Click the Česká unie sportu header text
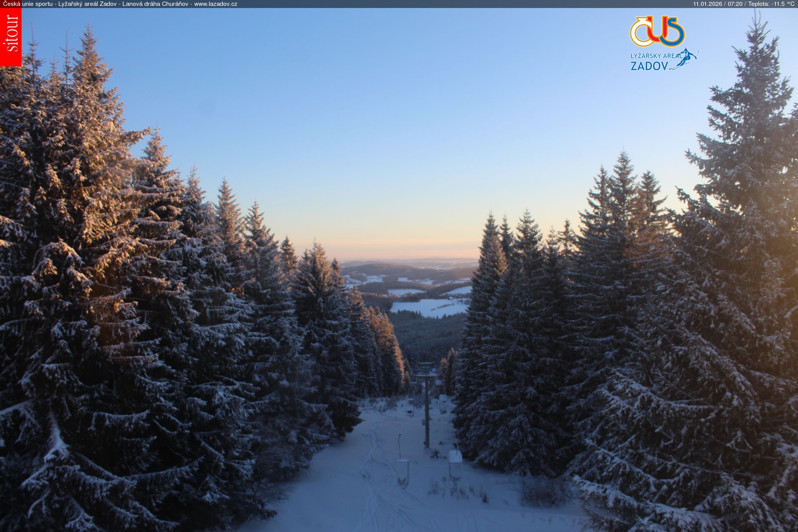Screen dimensions: 798x532 [27, 4]
